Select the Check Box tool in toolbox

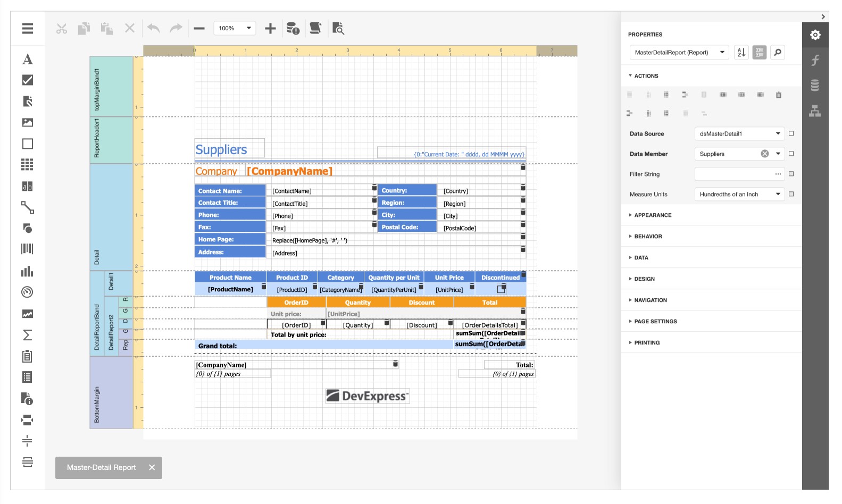coord(28,80)
